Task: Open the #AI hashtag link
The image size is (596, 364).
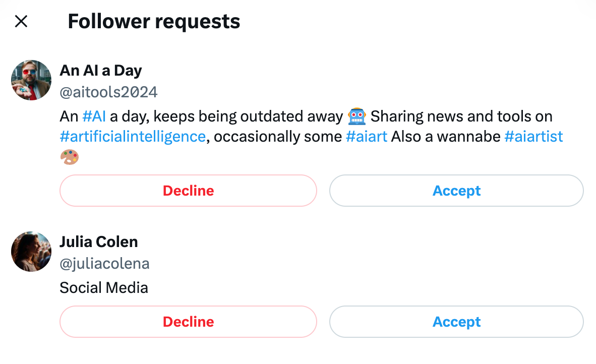Action: tap(94, 116)
